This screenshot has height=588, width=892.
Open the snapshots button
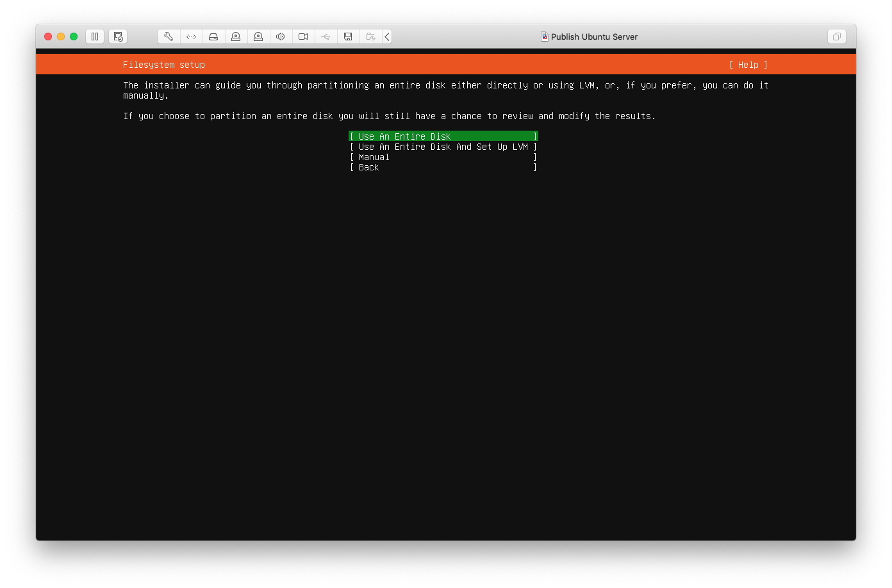(118, 37)
